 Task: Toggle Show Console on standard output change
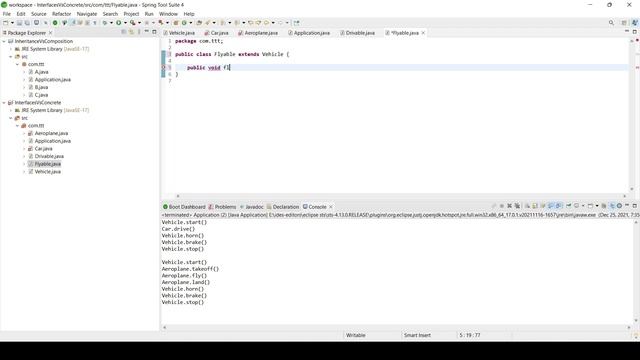click(551, 206)
